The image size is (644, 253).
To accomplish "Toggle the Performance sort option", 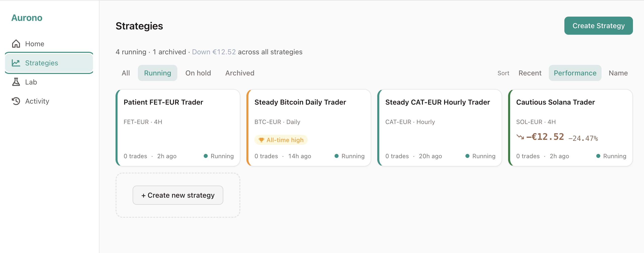I will (575, 73).
